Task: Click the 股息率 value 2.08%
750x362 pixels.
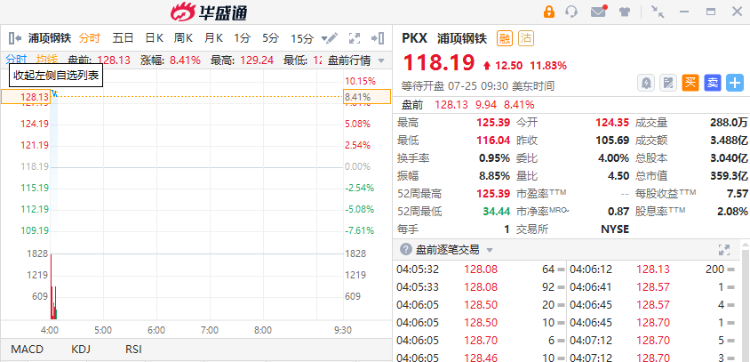Action: point(731,211)
